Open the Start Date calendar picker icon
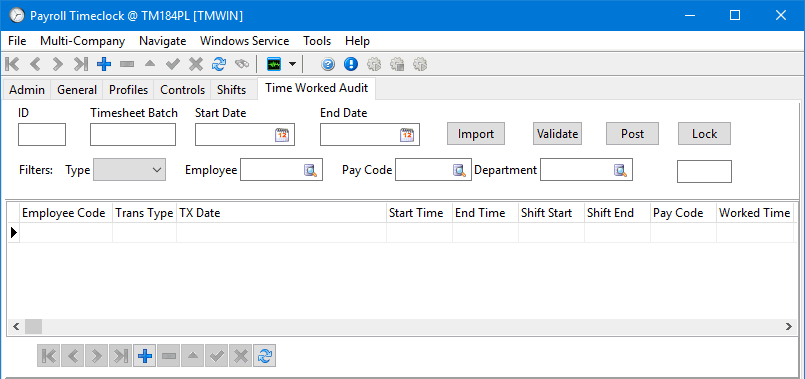The width and height of the screenshot is (805, 379). point(282,135)
